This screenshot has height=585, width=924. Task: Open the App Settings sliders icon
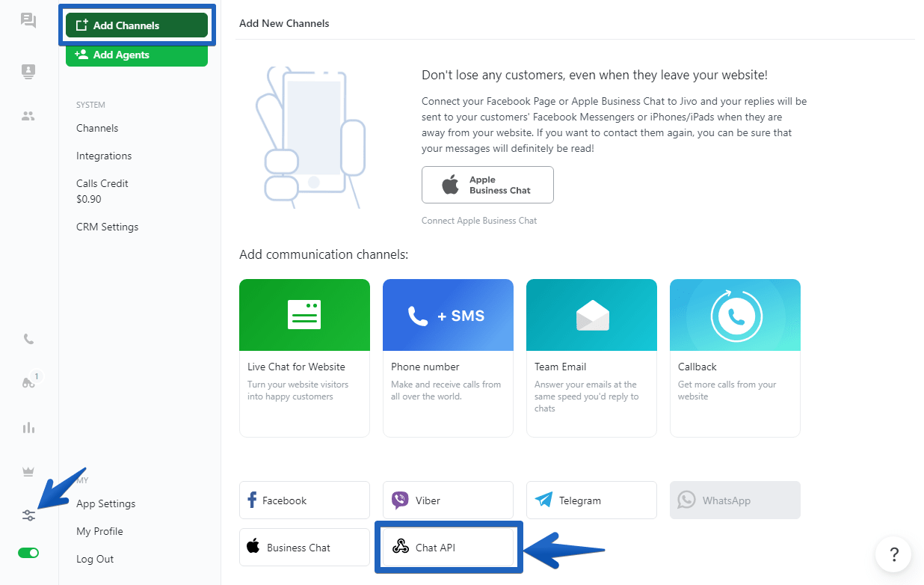(28, 515)
